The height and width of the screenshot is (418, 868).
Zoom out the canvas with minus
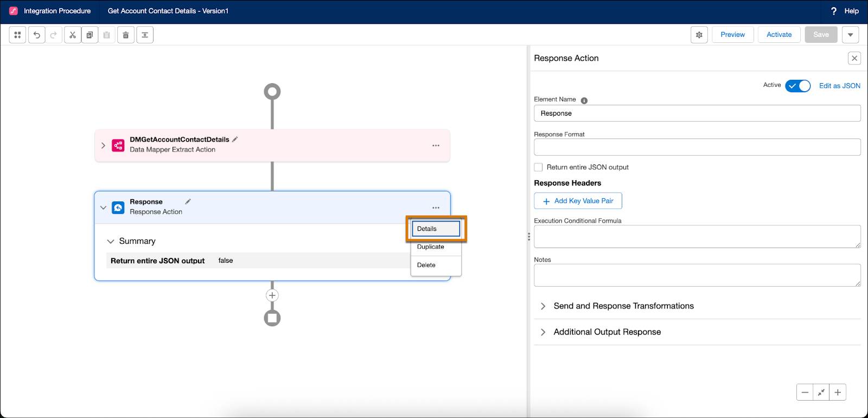[x=805, y=392]
